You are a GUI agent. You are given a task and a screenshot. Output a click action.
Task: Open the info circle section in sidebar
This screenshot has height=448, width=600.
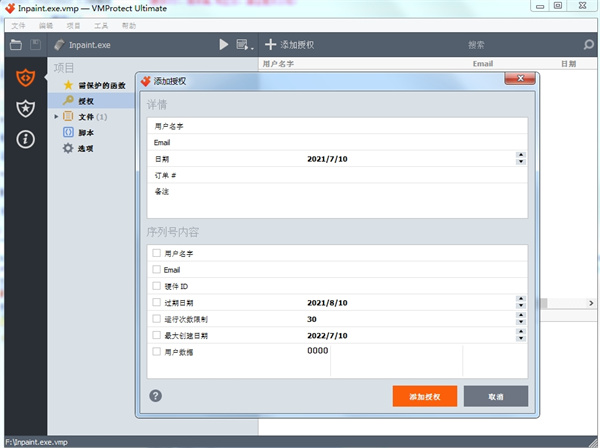click(25, 139)
